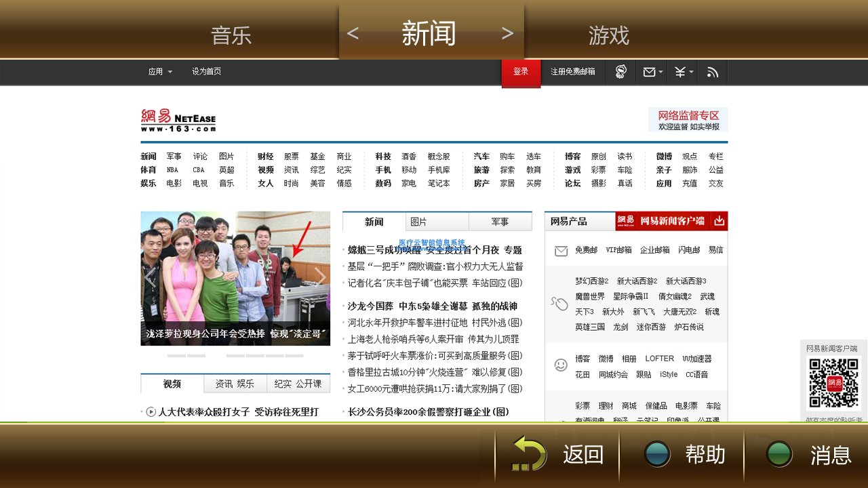Open 魔兽世界 game link

coord(590,296)
